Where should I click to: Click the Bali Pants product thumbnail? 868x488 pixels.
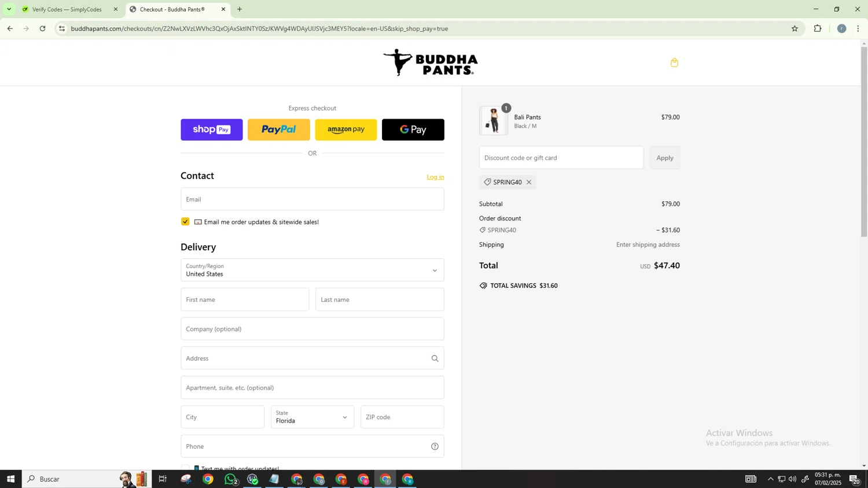494,121
